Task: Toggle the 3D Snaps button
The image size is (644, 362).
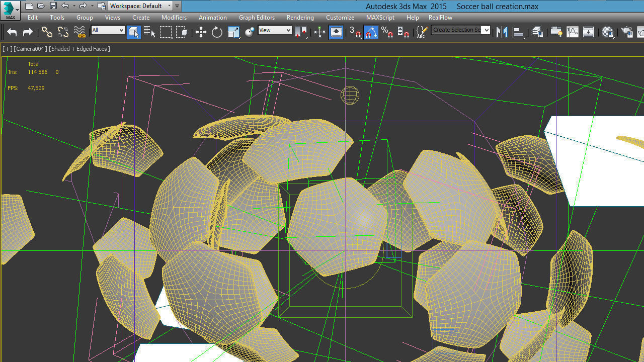Action: point(355,32)
